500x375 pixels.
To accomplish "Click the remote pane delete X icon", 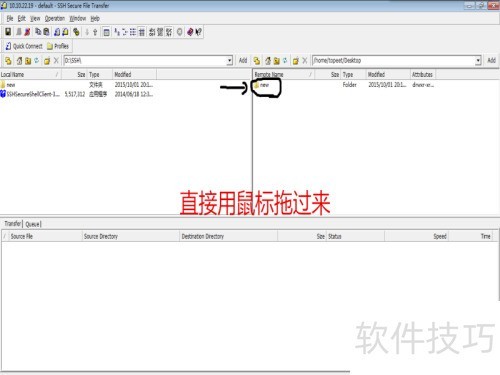I will pos(305,61).
